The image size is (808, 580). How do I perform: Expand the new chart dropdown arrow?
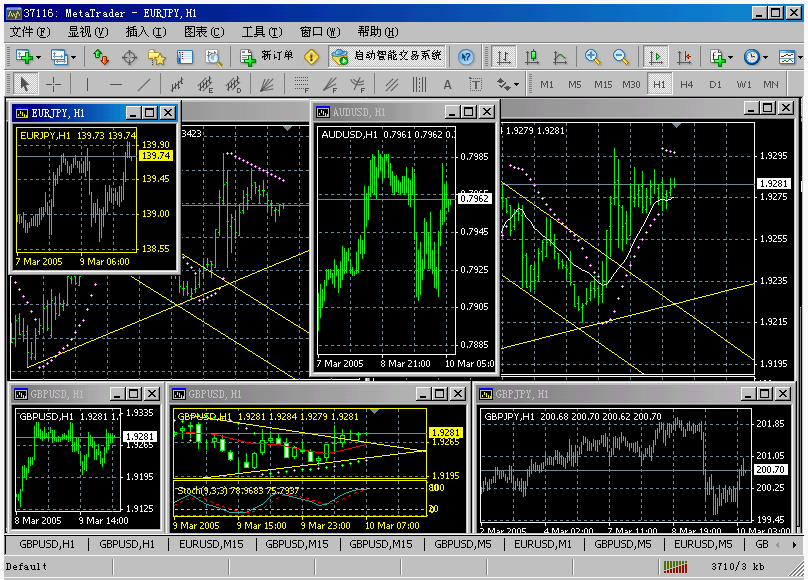pyautogui.click(x=38, y=57)
